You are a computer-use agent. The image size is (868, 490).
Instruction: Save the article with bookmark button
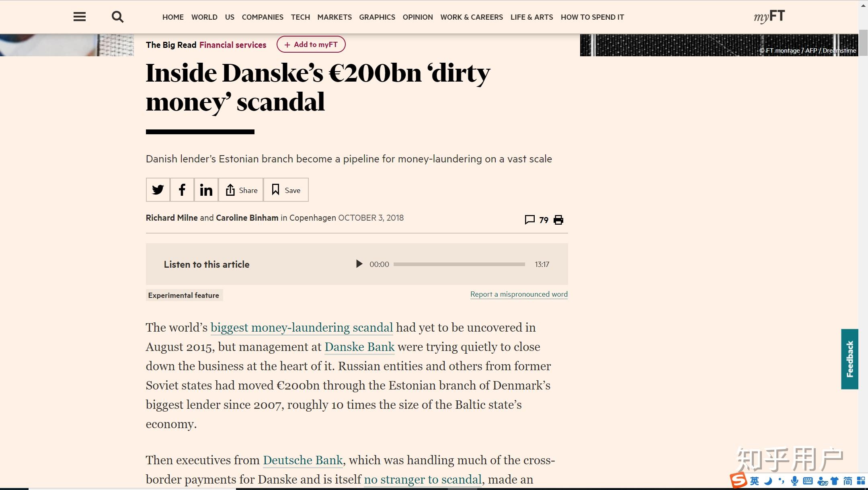click(x=286, y=190)
